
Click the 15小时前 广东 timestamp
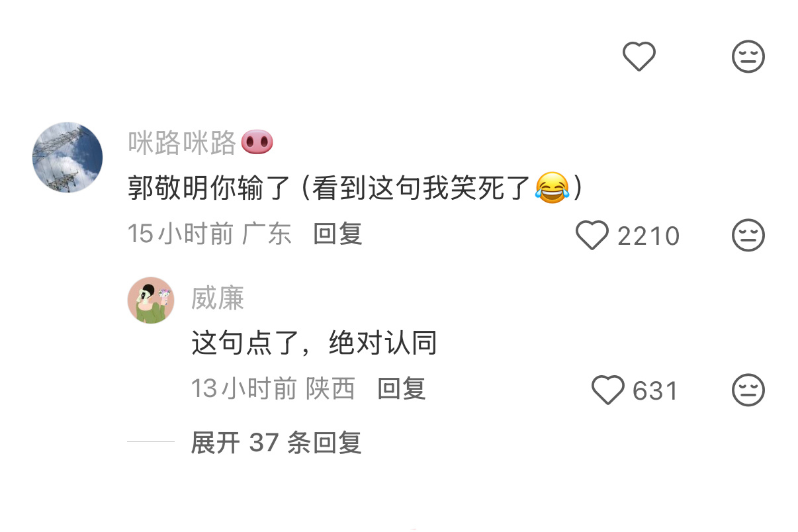pyautogui.click(x=210, y=234)
